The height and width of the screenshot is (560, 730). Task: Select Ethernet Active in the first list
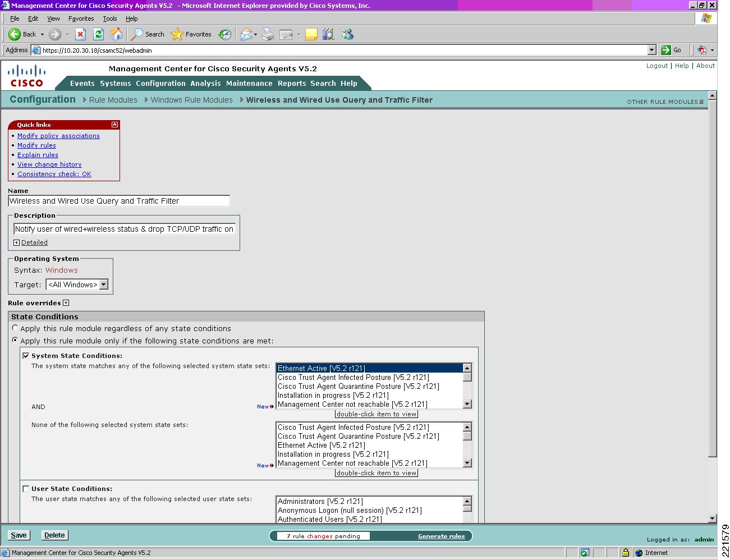pos(369,368)
